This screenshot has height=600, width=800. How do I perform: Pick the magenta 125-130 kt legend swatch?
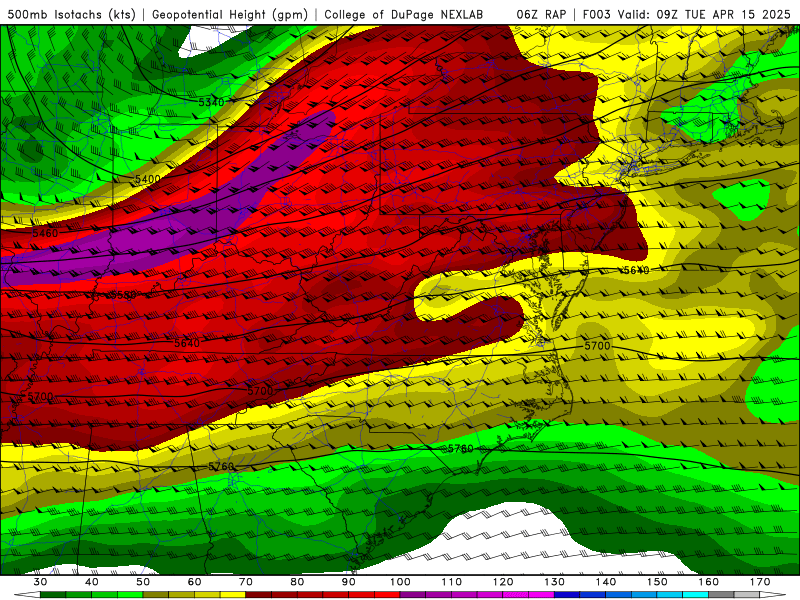[542, 595]
